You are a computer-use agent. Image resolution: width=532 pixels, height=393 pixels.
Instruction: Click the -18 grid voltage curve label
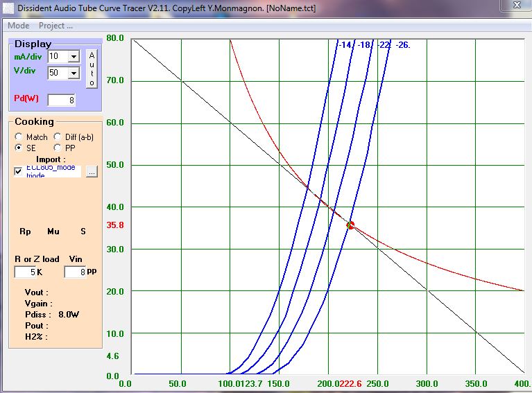(365, 45)
